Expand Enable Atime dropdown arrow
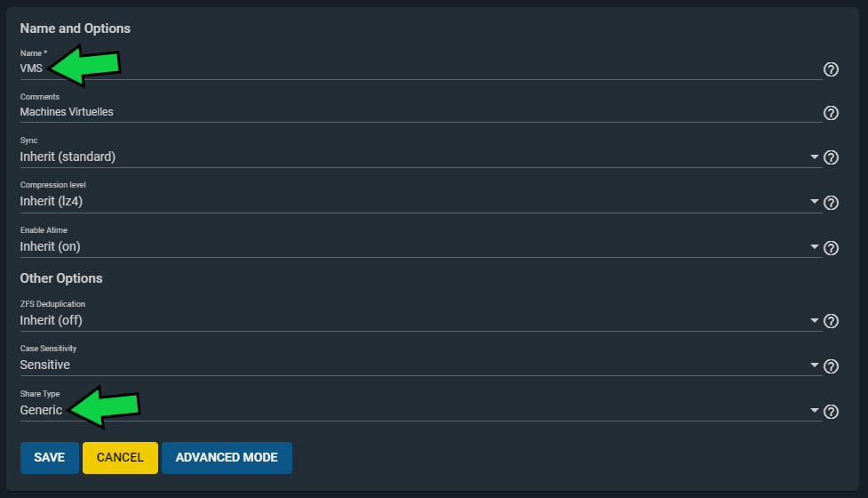 pos(815,246)
